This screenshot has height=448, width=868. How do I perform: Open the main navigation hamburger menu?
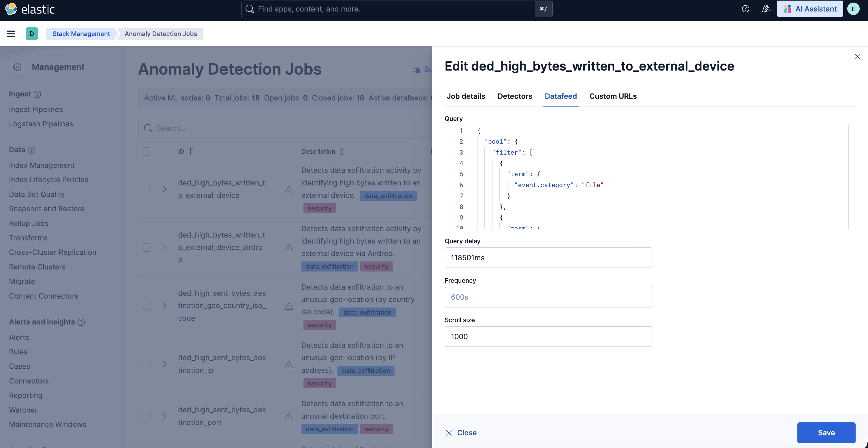(11, 34)
